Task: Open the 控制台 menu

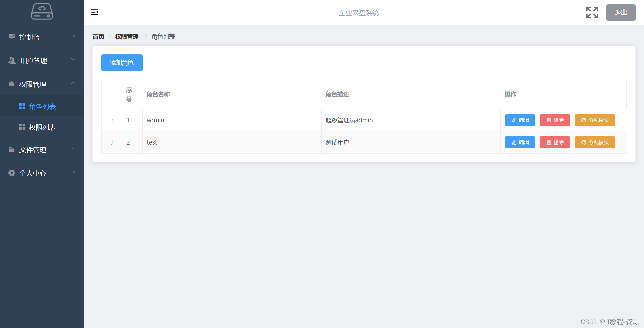Action: (42, 37)
